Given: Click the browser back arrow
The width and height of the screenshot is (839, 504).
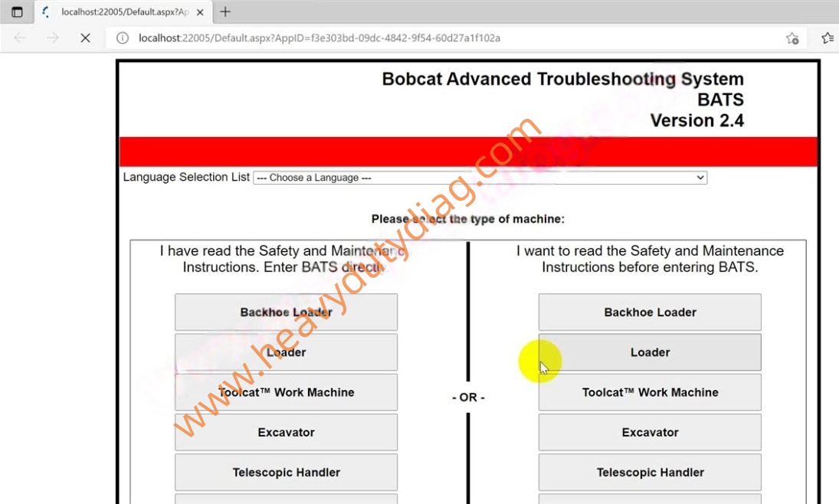Looking at the screenshot, I should 20,38.
